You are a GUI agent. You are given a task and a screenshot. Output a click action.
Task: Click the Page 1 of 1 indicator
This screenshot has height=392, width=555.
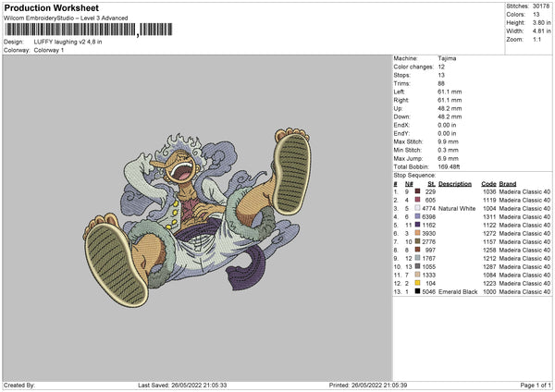(536, 386)
